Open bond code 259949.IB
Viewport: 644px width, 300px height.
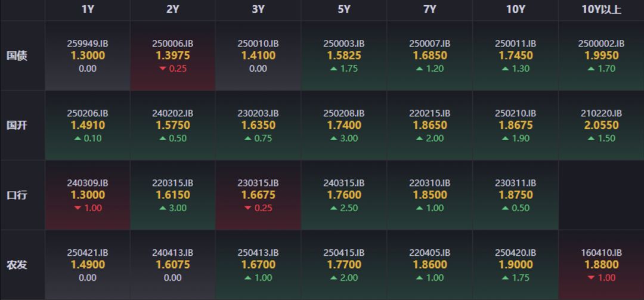click(87, 44)
